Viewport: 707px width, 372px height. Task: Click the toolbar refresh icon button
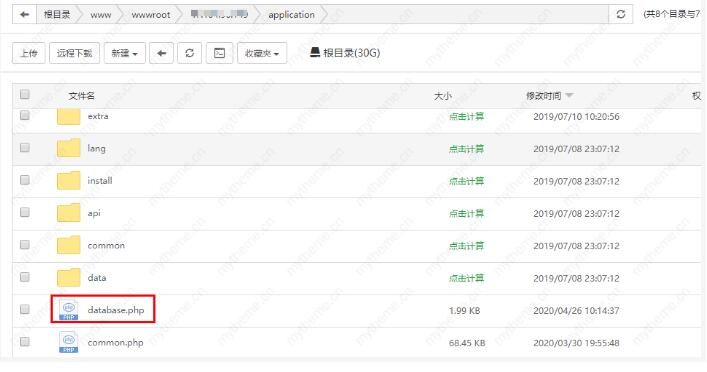click(x=190, y=53)
